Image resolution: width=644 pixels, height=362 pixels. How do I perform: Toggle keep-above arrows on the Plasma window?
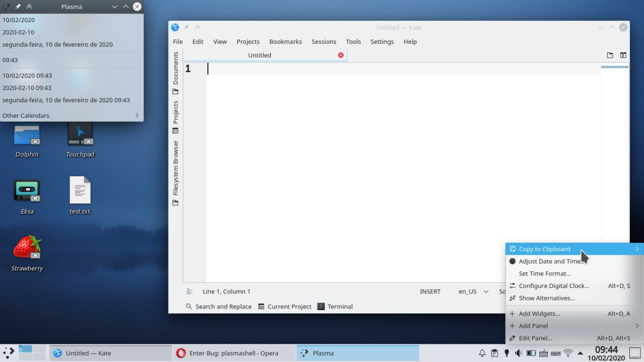click(29, 7)
